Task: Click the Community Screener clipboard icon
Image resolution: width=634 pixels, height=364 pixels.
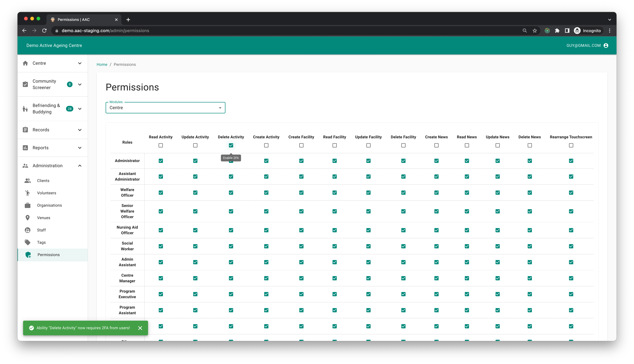Action: click(25, 84)
